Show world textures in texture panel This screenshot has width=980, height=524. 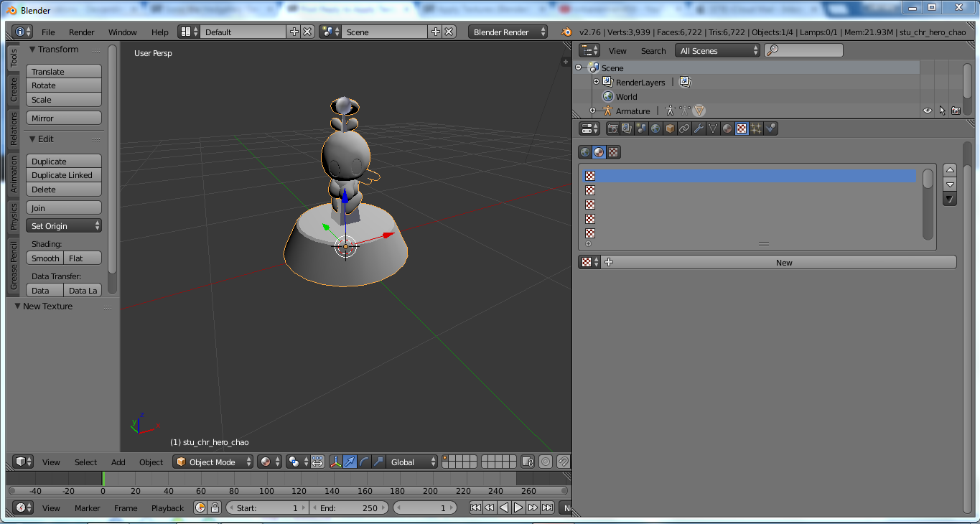click(585, 152)
